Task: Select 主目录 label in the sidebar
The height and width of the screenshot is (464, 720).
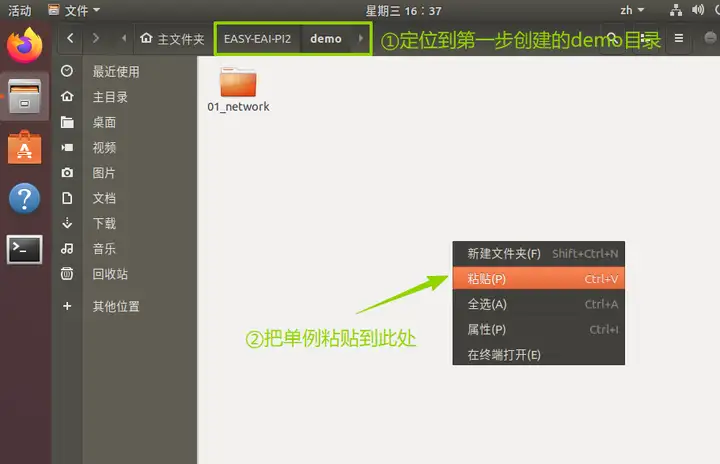Action: 110,97
